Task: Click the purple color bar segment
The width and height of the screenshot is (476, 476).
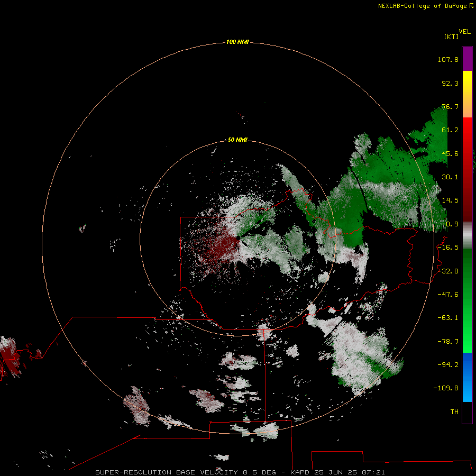Action: tap(467, 59)
